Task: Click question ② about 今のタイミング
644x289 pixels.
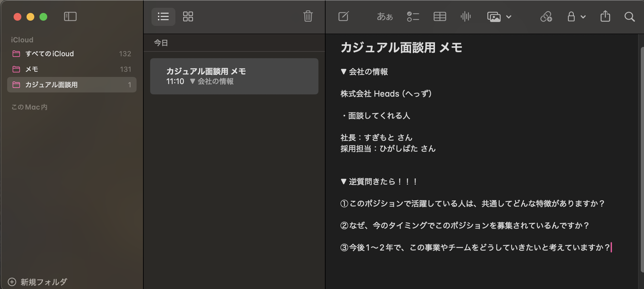Action: (x=465, y=226)
